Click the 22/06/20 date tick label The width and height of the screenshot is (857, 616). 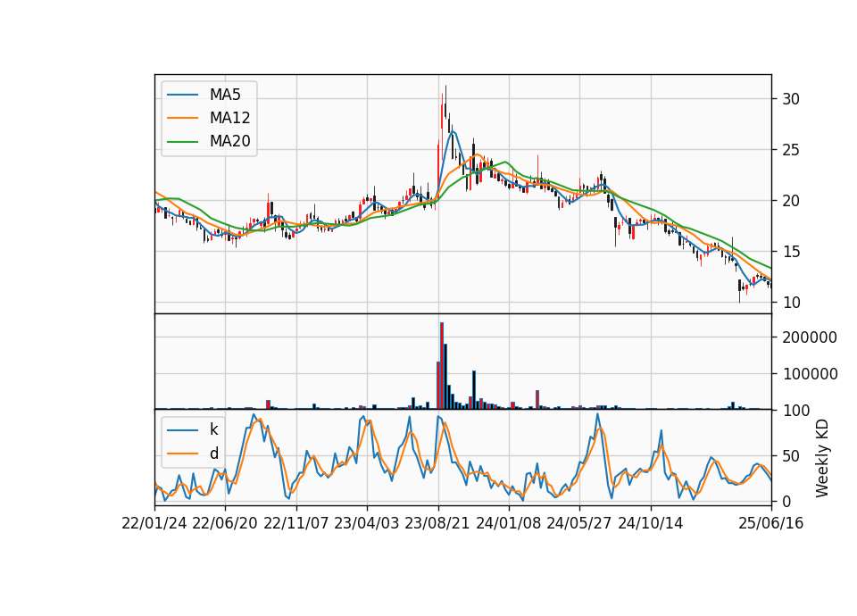[x=225, y=524]
